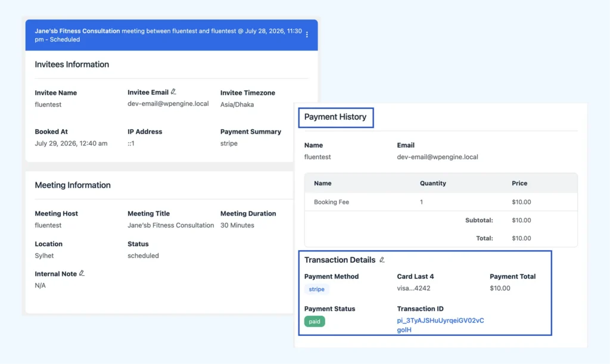The width and height of the screenshot is (610, 364).
Task: Click the stripe payment method badge
Action: [x=317, y=289]
